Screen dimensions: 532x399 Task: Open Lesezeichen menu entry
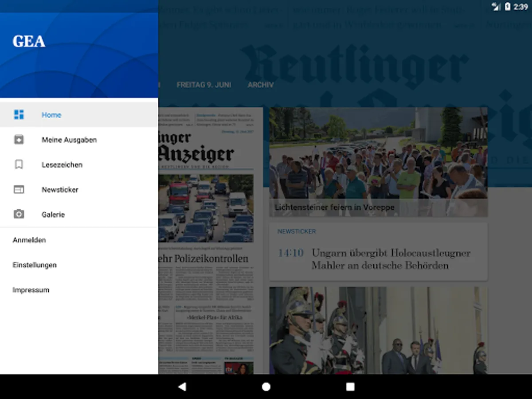click(79, 164)
